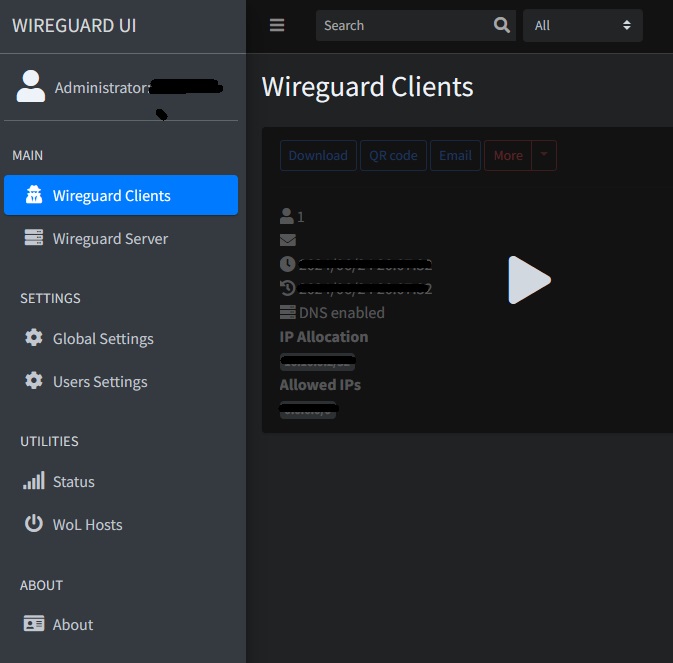
Task: Go to the Wireguard Server menu item
Action: coord(110,239)
